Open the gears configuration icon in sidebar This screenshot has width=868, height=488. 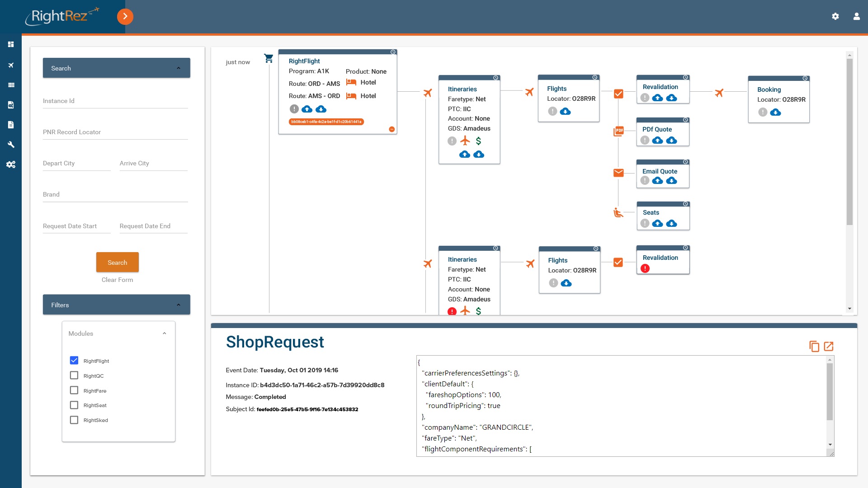coord(11,164)
